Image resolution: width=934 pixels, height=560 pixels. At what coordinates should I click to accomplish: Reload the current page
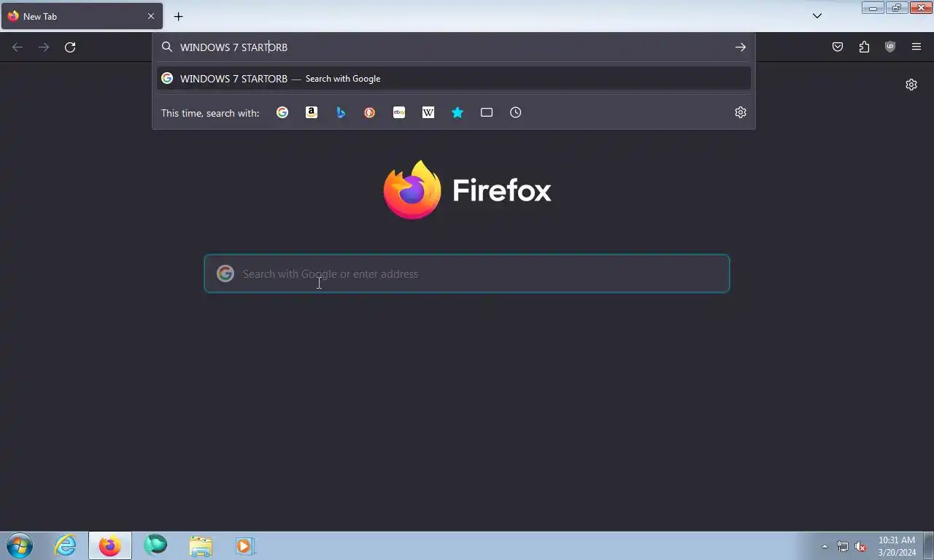[x=70, y=47]
